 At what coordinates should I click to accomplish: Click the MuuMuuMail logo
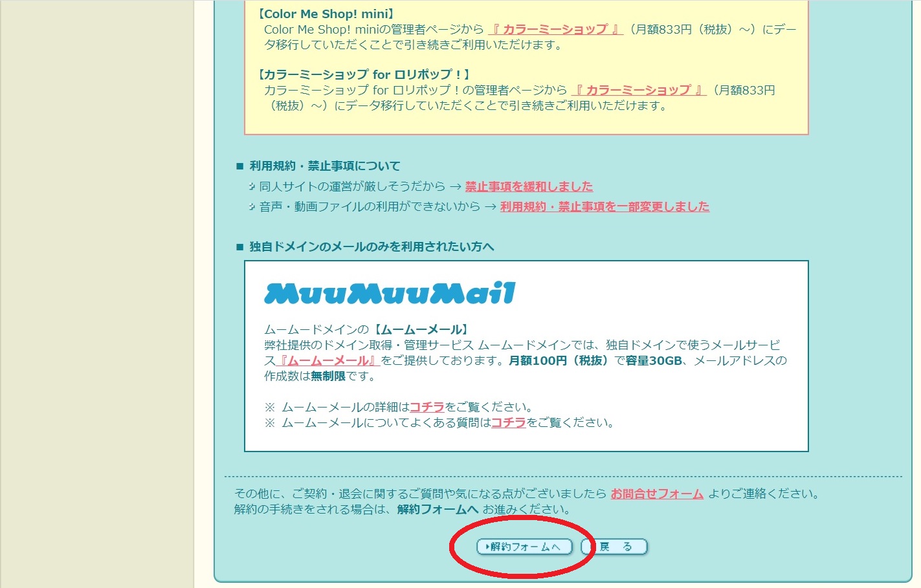tap(390, 294)
